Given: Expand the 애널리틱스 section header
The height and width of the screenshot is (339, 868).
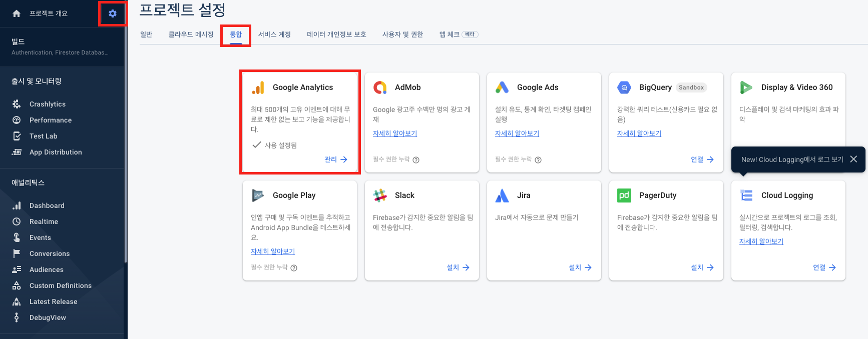Looking at the screenshot, I should [28, 182].
